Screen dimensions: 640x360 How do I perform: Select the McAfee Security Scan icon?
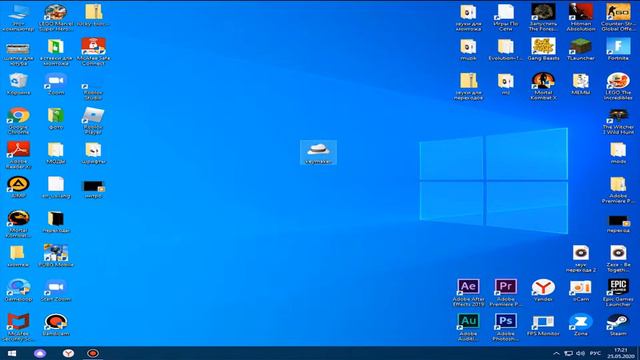(18, 327)
